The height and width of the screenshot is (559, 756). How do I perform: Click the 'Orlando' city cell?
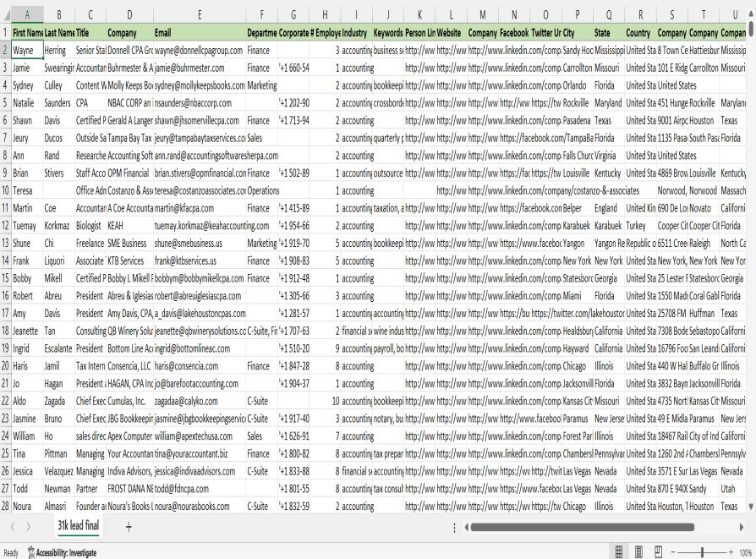(577, 85)
